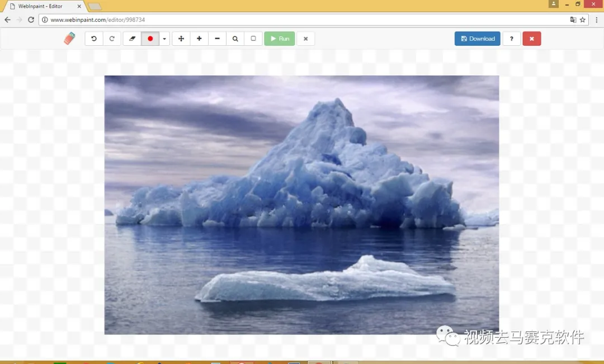Reload the webinpaint page
Image resolution: width=604 pixels, height=364 pixels.
tap(31, 20)
